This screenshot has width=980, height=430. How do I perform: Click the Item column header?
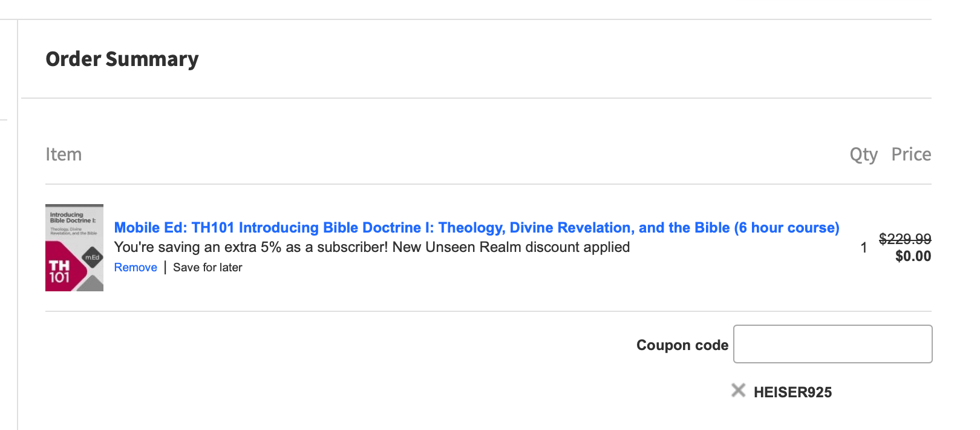tap(64, 154)
